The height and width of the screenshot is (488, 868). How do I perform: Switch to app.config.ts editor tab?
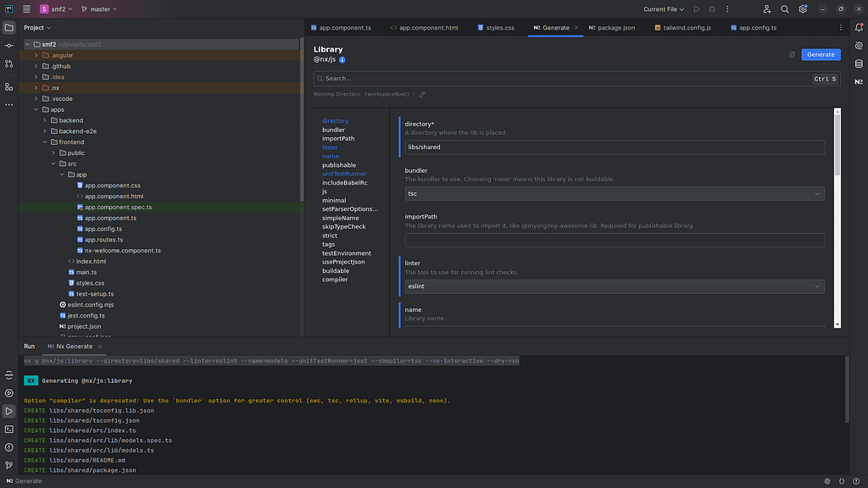pyautogui.click(x=754, y=28)
